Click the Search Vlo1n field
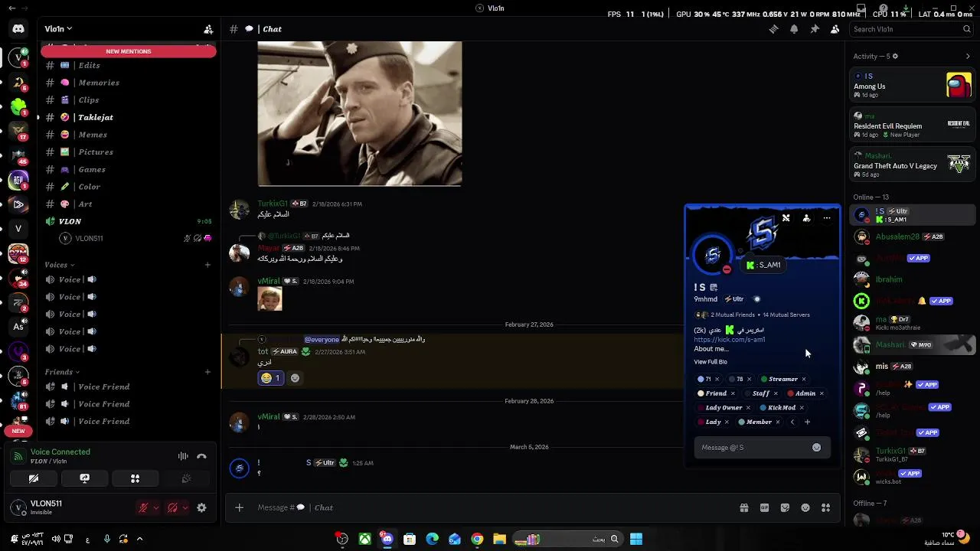 coord(911,29)
